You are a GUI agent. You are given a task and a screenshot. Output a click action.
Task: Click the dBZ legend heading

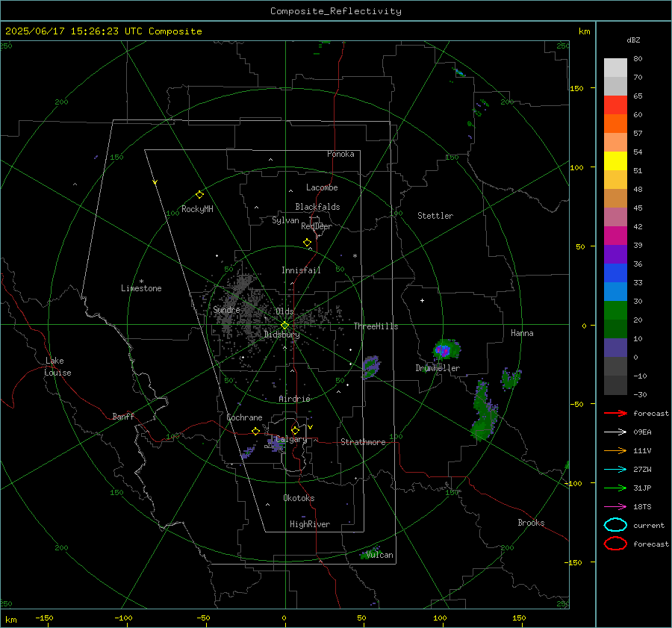coord(633,40)
